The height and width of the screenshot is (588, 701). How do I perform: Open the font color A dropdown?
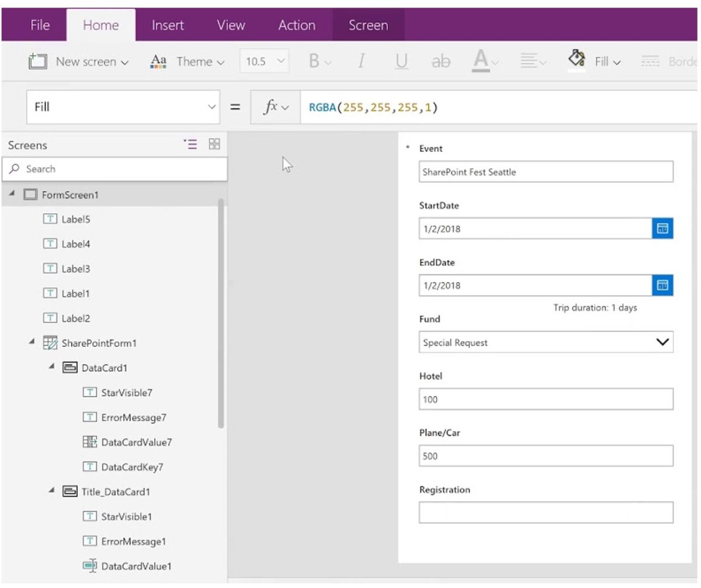click(x=485, y=61)
